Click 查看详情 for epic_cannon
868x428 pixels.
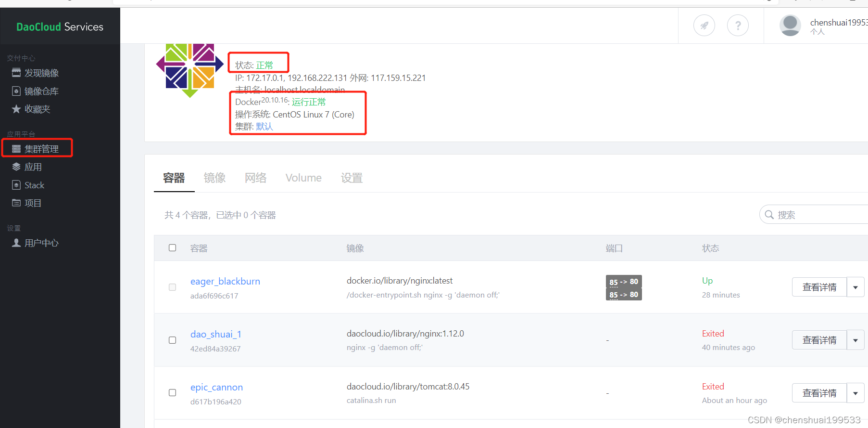[819, 393]
